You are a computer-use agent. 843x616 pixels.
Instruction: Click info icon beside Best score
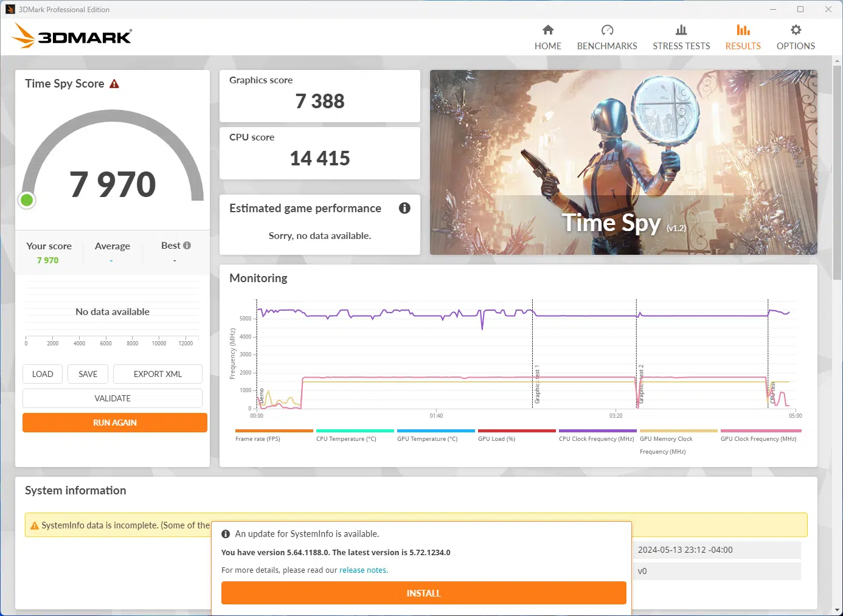coord(187,246)
